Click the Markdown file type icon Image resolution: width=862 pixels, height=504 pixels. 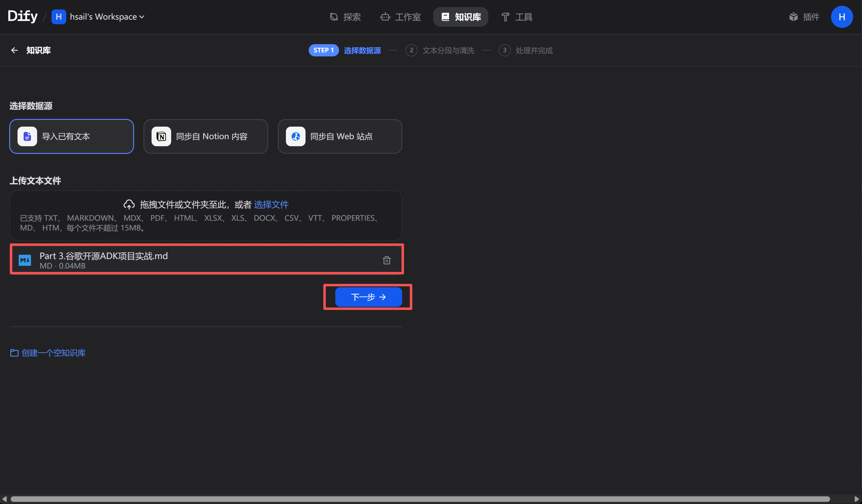25,260
